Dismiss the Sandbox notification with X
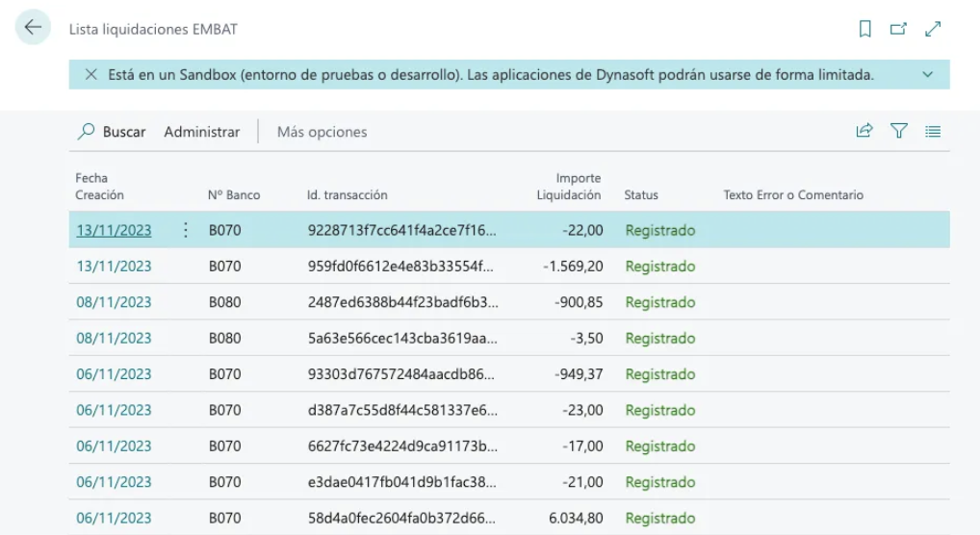The width and height of the screenshot is (980, 535). point(91,74)
